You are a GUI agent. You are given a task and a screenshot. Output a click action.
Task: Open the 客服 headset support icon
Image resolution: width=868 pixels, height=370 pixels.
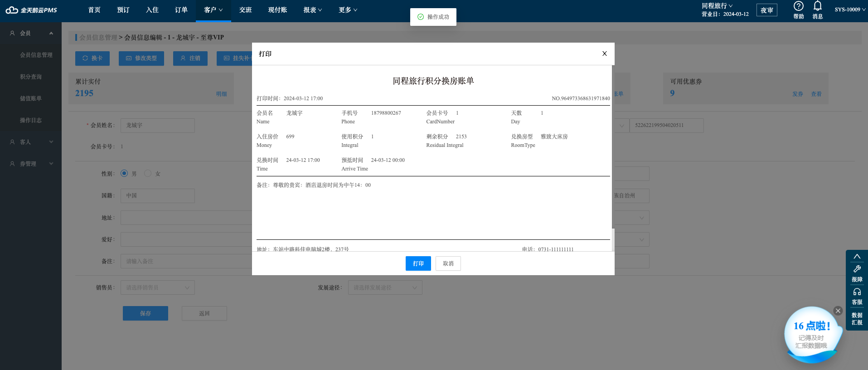[857, 292]
